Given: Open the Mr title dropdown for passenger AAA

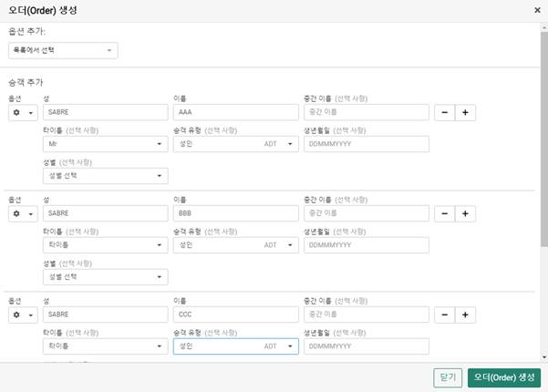Looking at the screenshot, I should tap(106, 144).
